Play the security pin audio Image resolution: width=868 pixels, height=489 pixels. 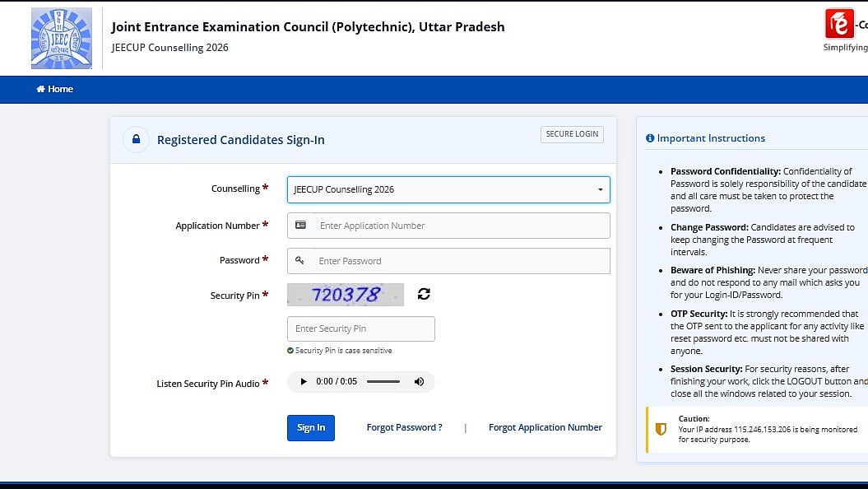click(x=304, y=381)
